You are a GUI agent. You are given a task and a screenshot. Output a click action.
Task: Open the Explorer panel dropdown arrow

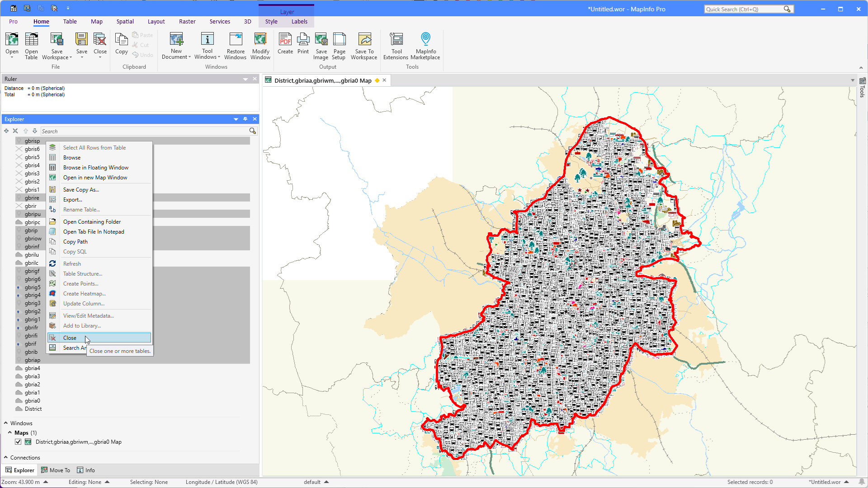pos(236,119)
